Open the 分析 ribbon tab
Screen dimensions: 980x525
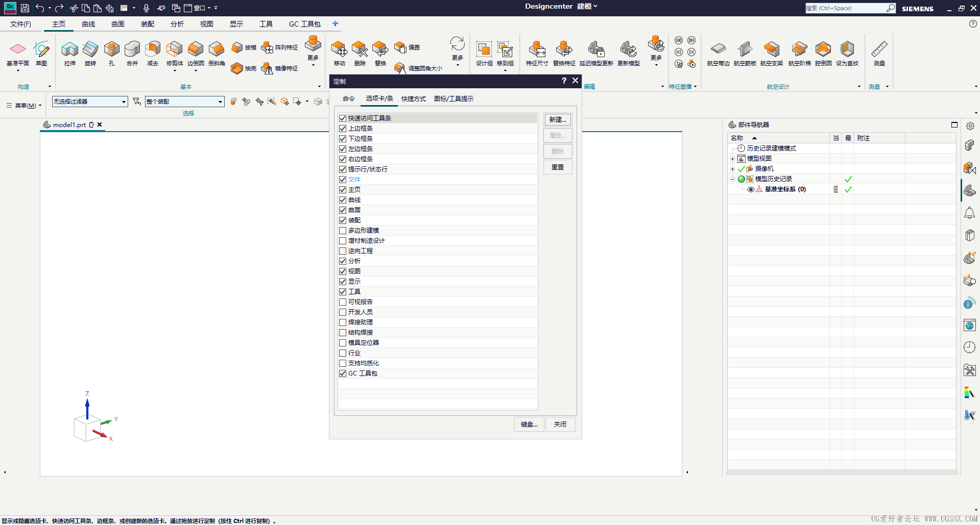point(177,24)
